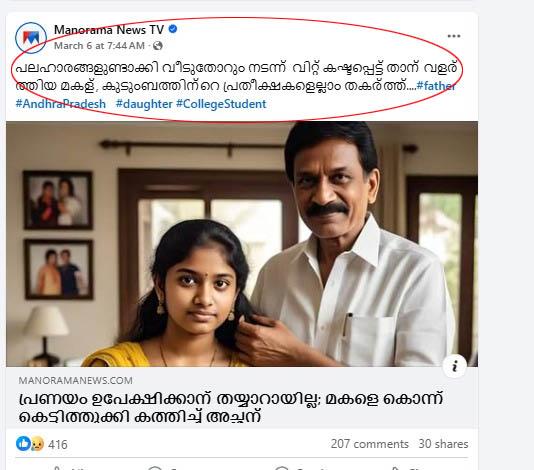The height and width of the screenshot is (470, 534).
Task: Click the sad reaction emoji icon
Action: pos(37,444)
